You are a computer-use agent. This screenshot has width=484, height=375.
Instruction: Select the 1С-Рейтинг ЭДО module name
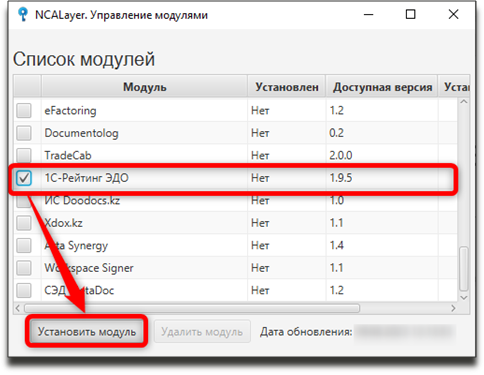[x=87, y=178]
